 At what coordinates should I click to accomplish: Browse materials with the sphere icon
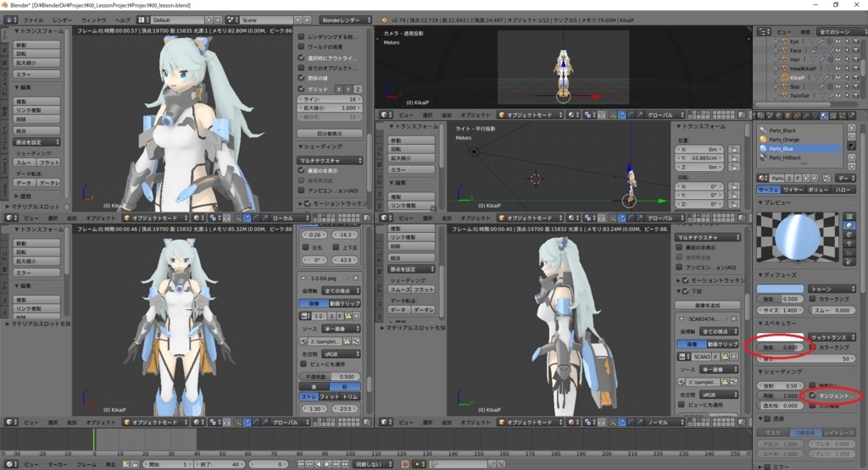tap(763, 178)
